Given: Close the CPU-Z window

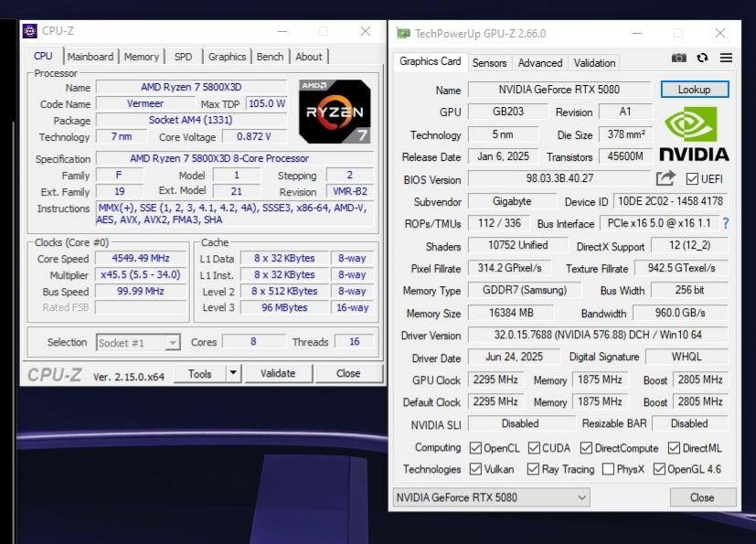Looking at the screenshot, I should pyautogui.click(x=366, y=31).
